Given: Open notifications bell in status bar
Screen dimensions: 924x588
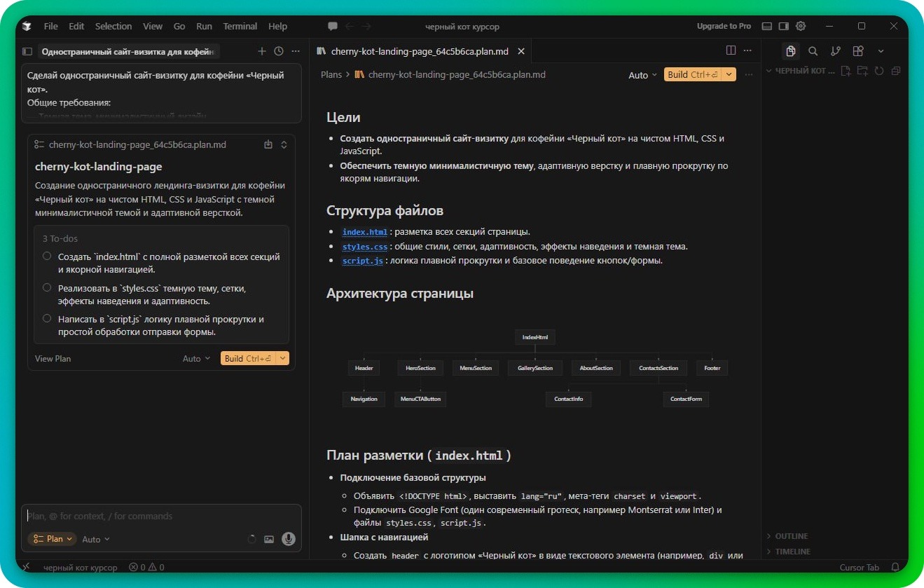Looking at the screenshot, I should (x=895, y=567).
